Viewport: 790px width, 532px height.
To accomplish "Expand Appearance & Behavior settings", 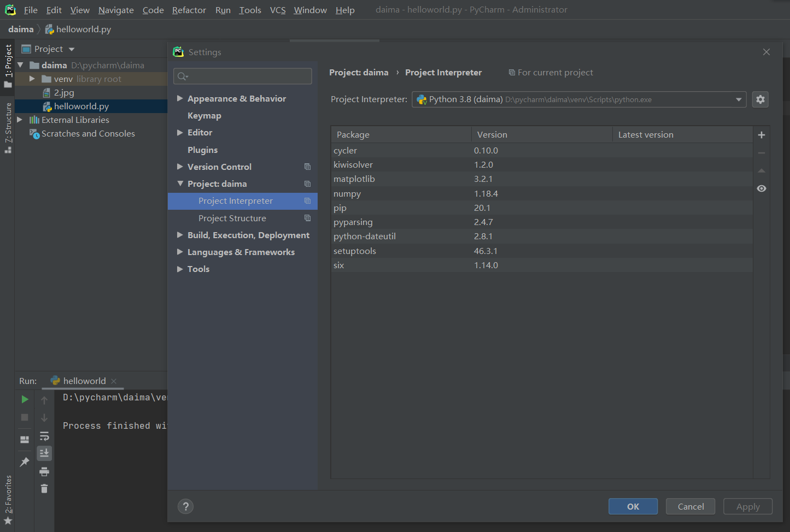I will pyautogui.click(x=180, y=98).
